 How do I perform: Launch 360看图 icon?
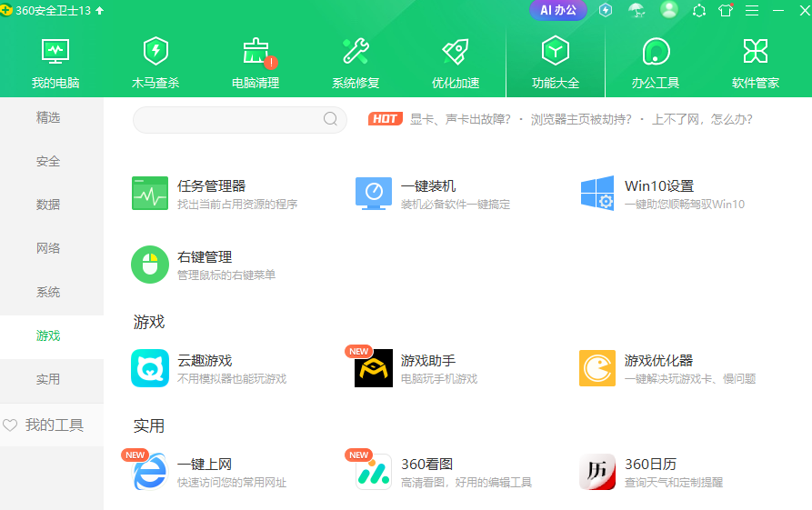point(374,472)
